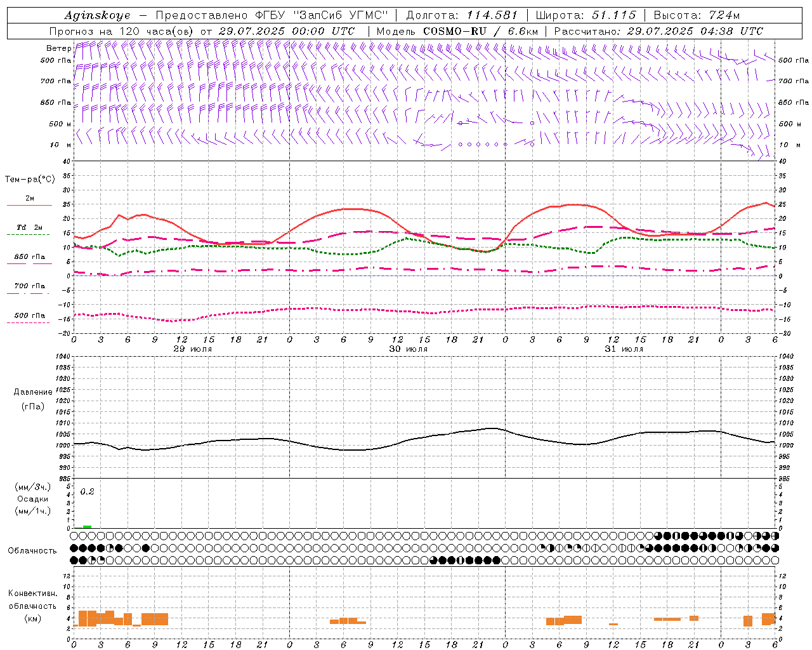Click the Td 2м legend entry
Screen dimensions: 812x650
pyautogui.click(x=29, y=227)
